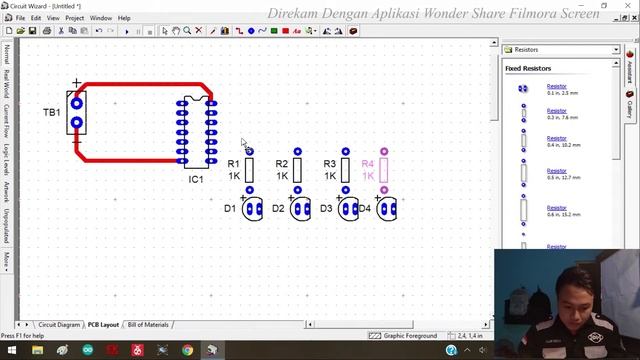Open the File menu
640x360 pixels.
pos(20,18)
